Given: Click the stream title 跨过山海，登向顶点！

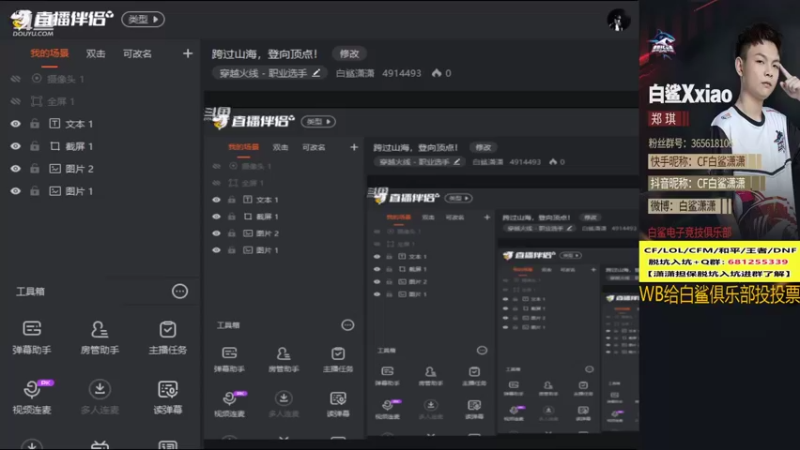Looking at the screenshot, I should (265, 54).
